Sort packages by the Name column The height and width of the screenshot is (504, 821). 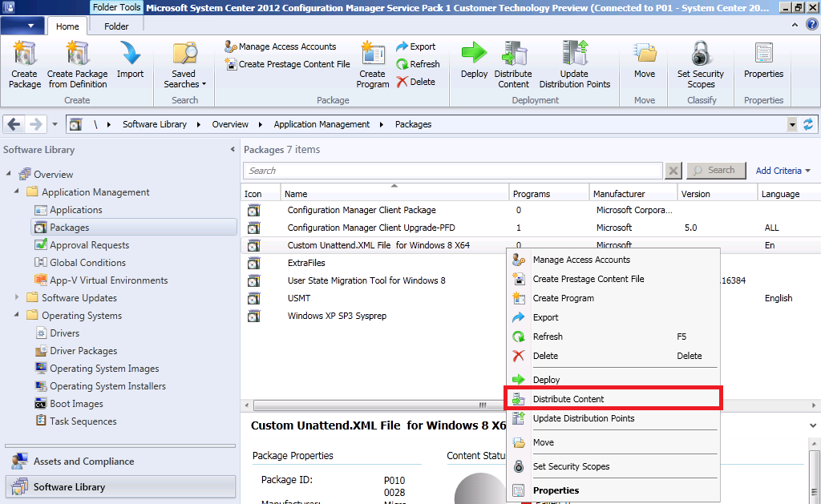[394, 194]
